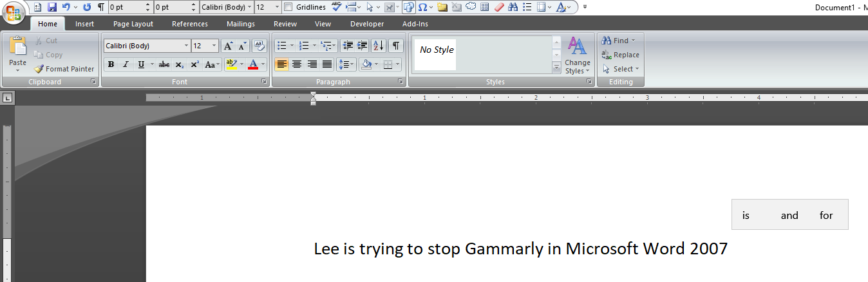Apply subscript formatting
The image size is (868, 282).
[x=180, y=64]
